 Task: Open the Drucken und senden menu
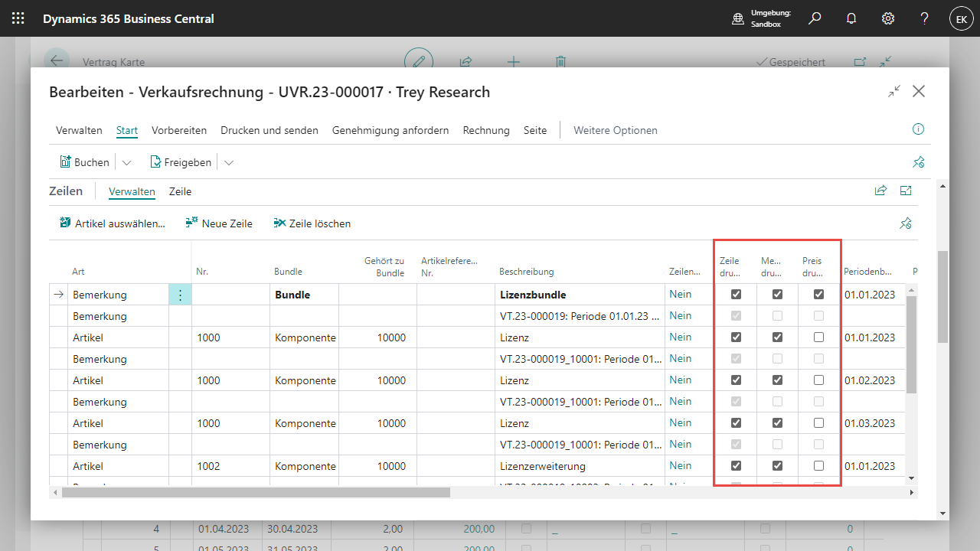tap(269, 130)
